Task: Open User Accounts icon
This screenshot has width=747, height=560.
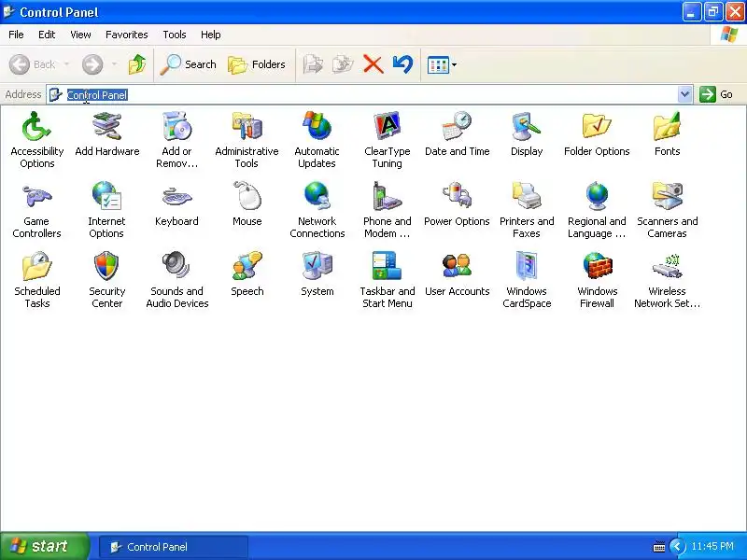Action: point(457,266)
